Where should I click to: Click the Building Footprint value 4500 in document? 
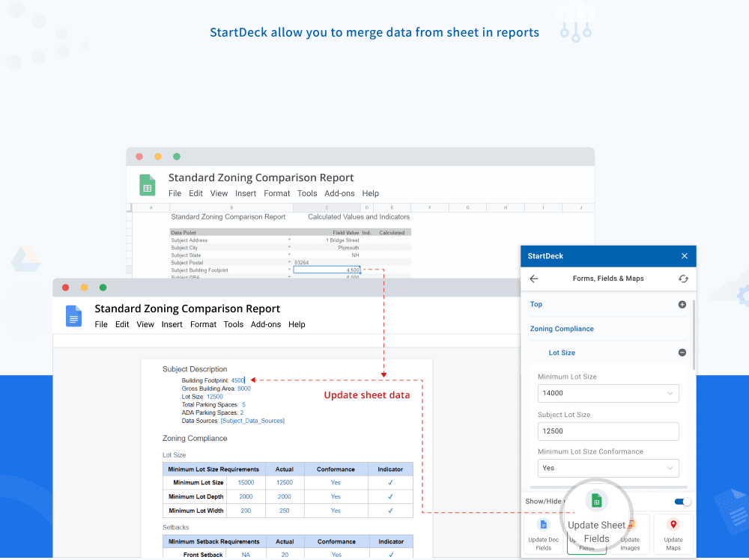point(237,380)
